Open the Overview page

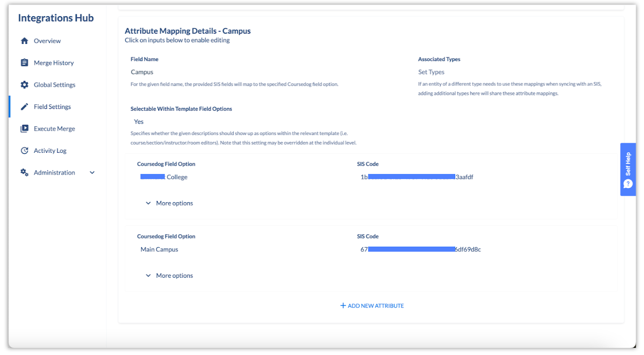coord(47,41)
